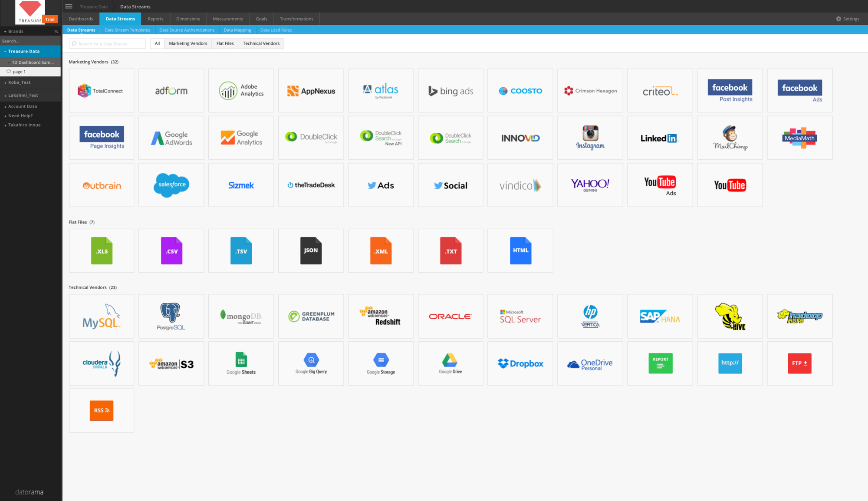This screenshot has height=501, width=868.
Task: Select the Salesforce cloud tile
Action: 171,185
